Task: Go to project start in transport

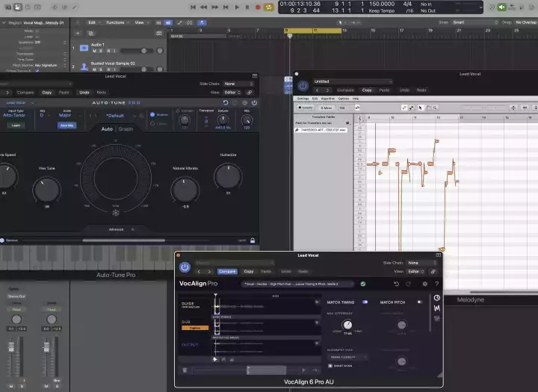Action: tap(194, 7)
